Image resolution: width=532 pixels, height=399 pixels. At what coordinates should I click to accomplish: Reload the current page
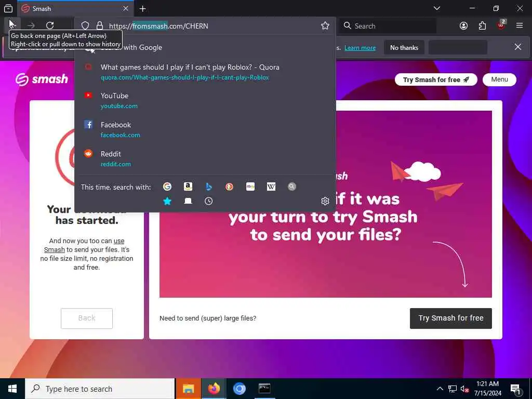coord(50,25)
